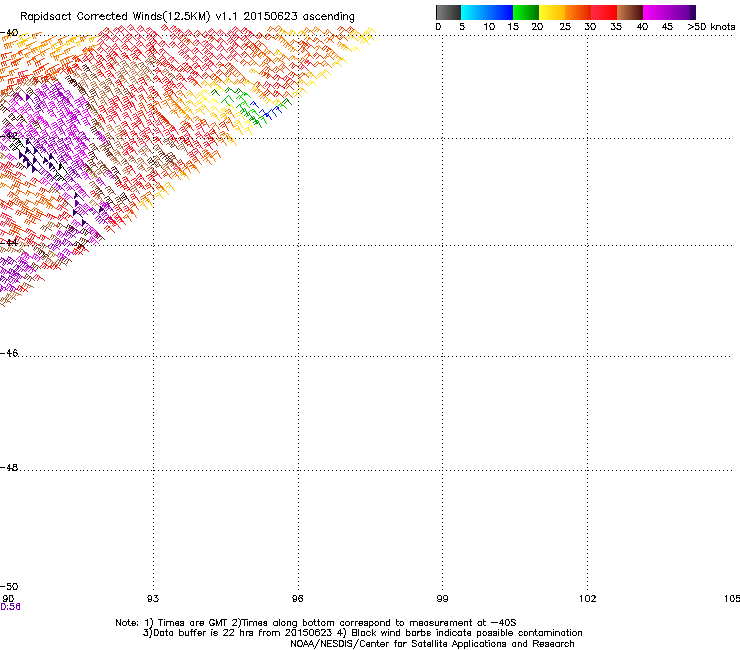
Task: Click the NOAA/NESDIS credit line
Action: 432,644
